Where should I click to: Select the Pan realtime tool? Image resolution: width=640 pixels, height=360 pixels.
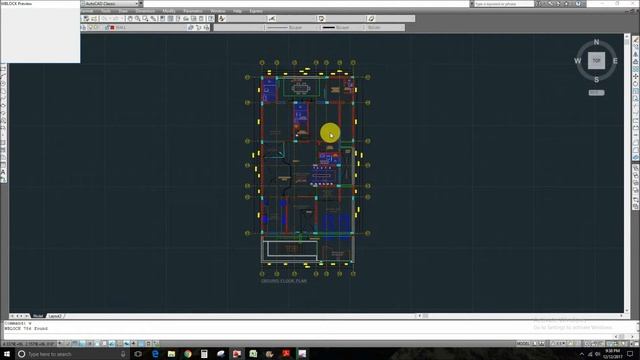click(130, 19)
